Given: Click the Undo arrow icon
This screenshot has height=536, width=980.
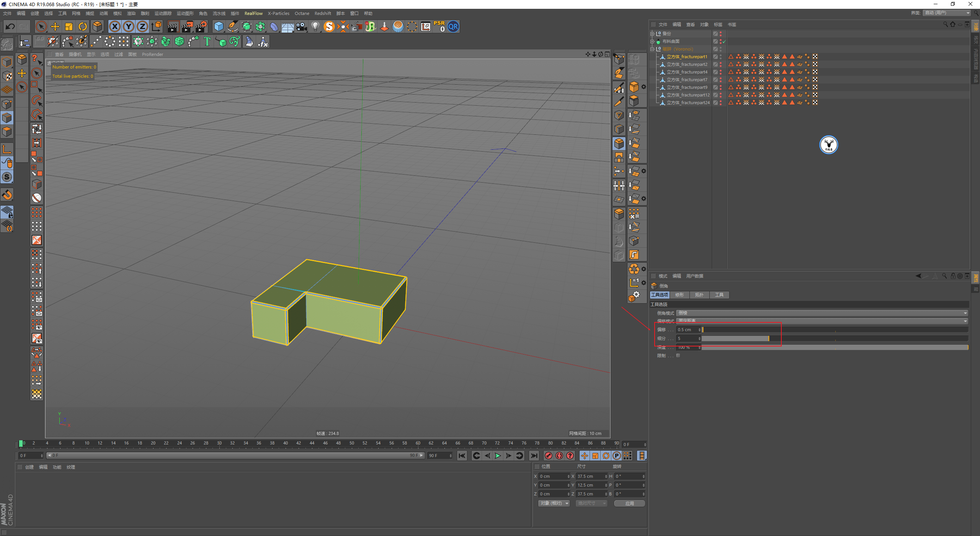Looking at the screenshot, I should click(x=10, y=26).
